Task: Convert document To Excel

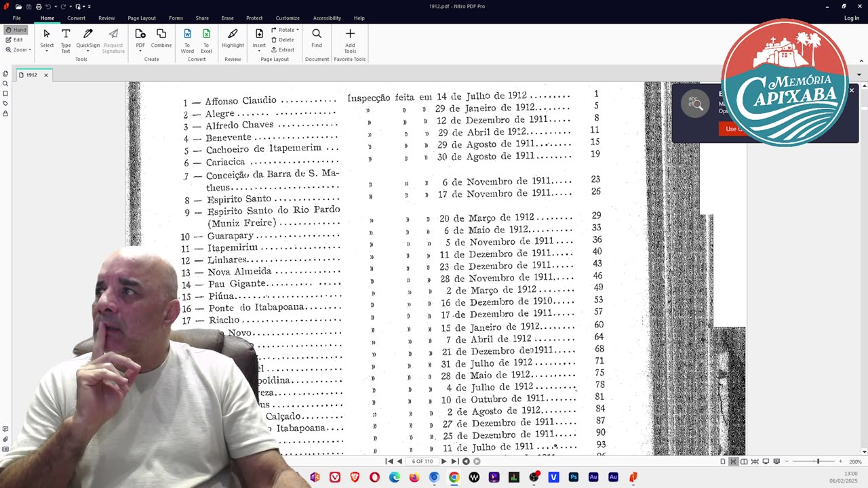Action: 206,40
